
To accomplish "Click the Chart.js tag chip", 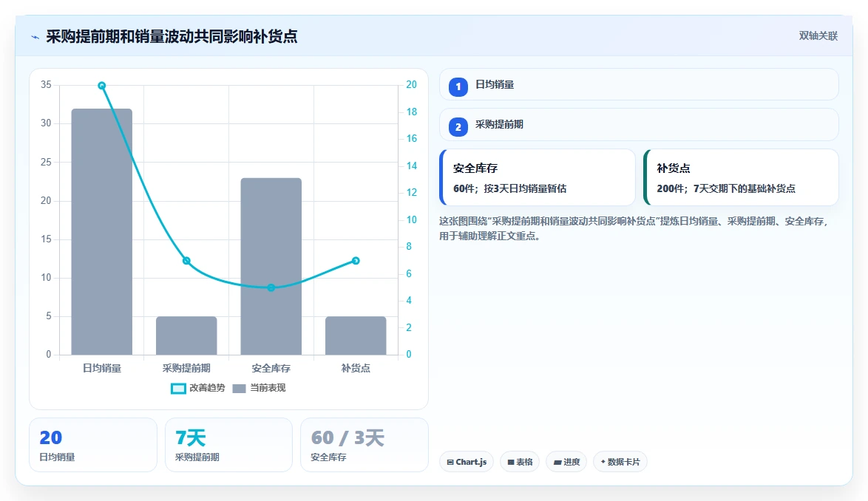I will (x=467, y=462).
